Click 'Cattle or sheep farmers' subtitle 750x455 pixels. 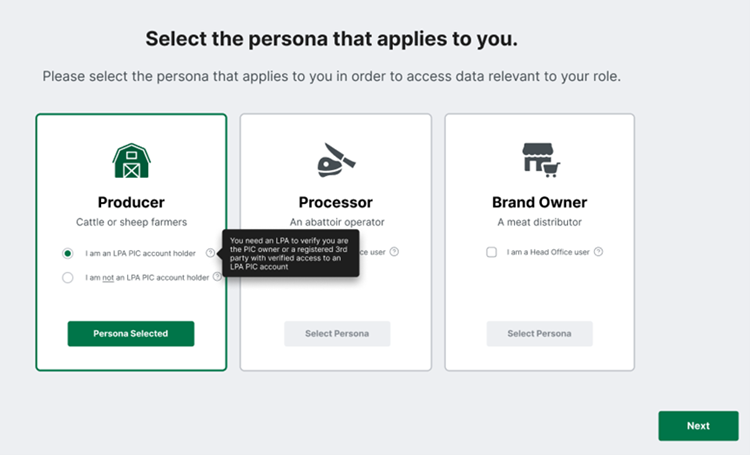[131, 222]
